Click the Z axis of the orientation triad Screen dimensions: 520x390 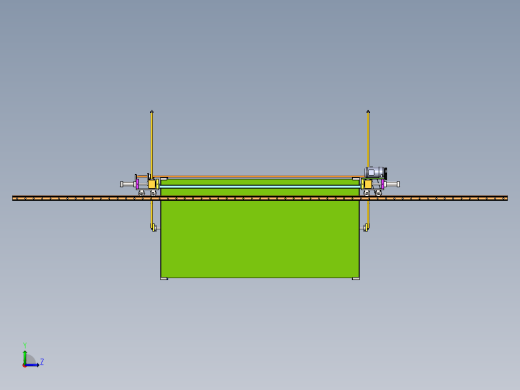point(33,365)
